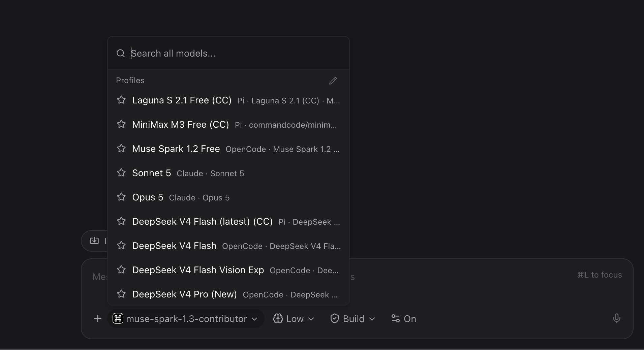Select DeepSeek V4 Flash (latest) (CC) model
The image size is (644, 350).
228,222
